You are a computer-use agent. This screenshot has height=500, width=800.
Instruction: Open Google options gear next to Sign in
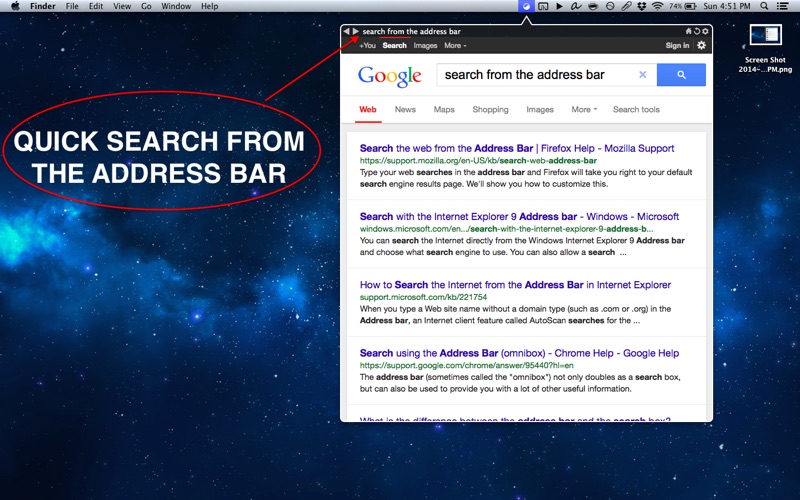[702, 45]
